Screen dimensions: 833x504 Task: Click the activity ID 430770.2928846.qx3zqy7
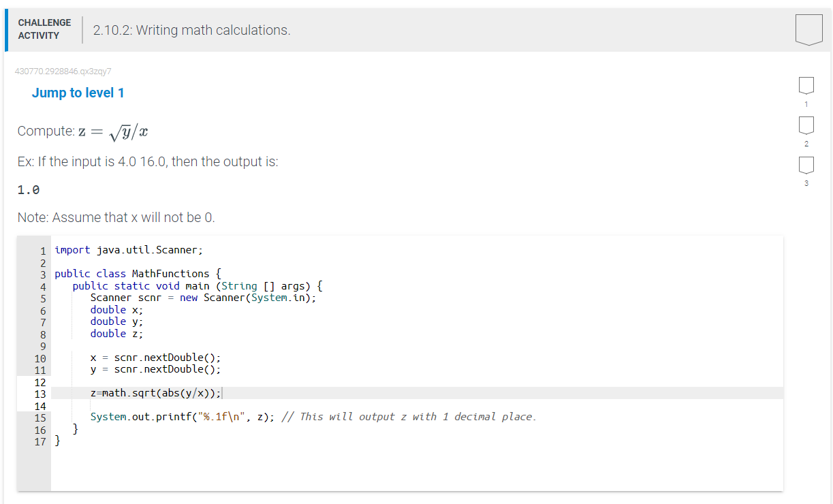[63, 71]
